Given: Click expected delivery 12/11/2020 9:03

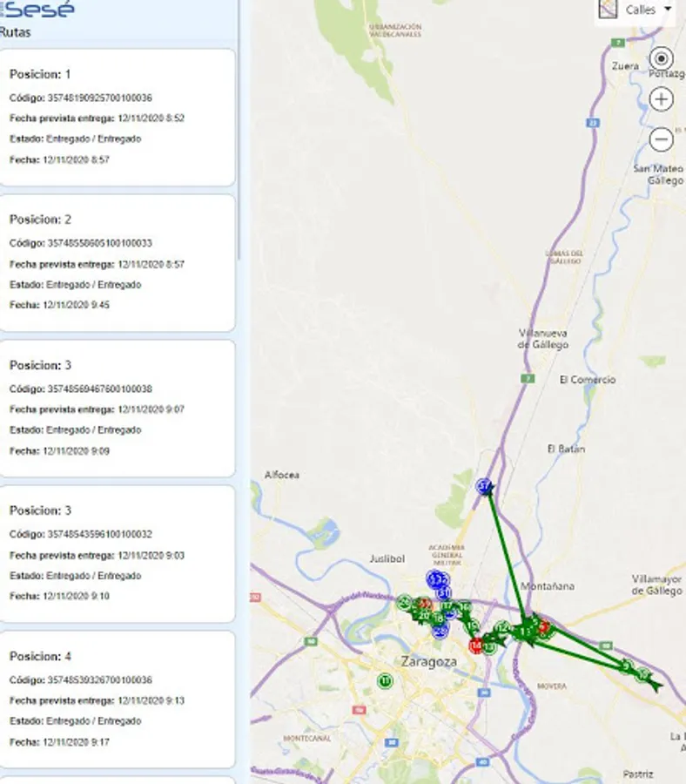Looking at the screenshot, I should (151, 556).
